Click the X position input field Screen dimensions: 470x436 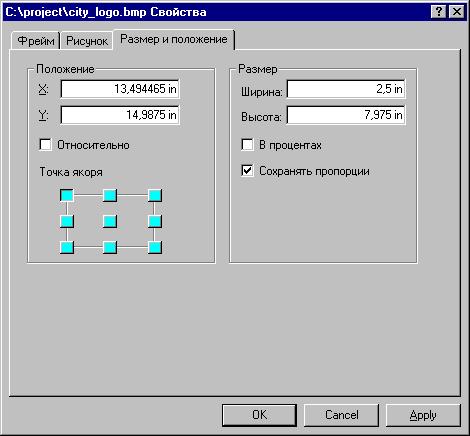click(120, 89)
